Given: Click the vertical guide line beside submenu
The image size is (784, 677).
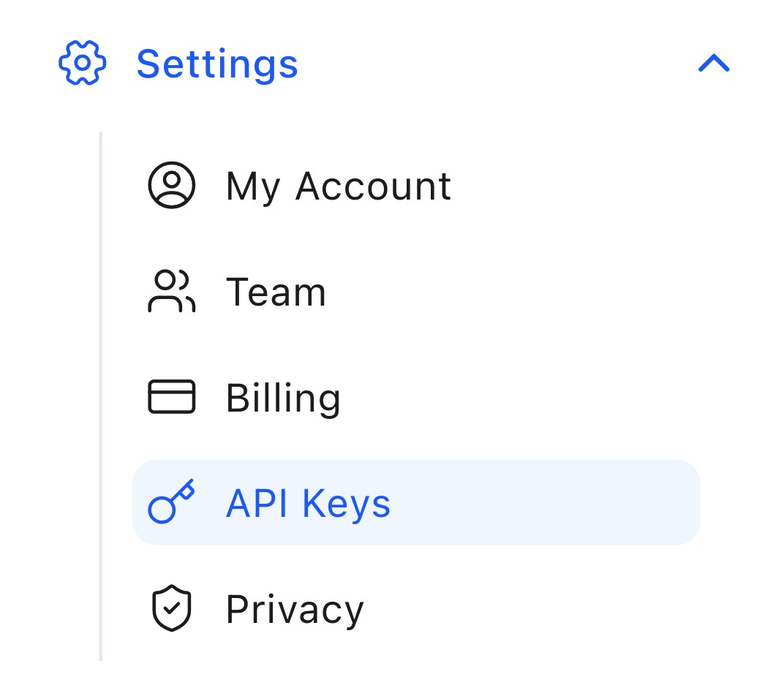Looking at the screenshot, I should 101,395.
